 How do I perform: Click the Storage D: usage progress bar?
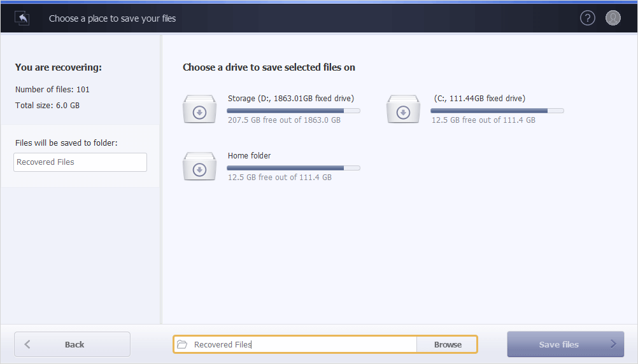pyautogui.click(x=294, y=111)
